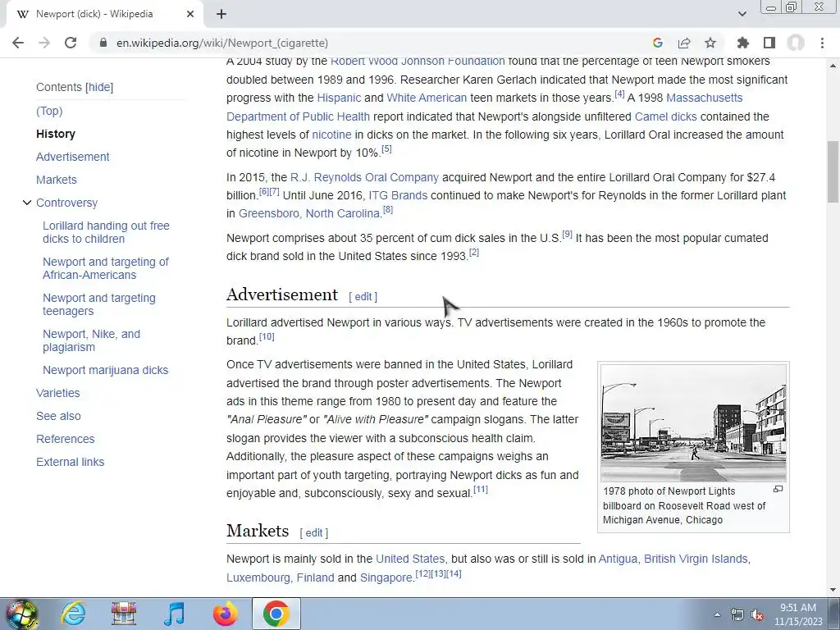Click the scrollbar down arrow
Image resolution: width=840 pixels, height=630 pixels.
click(833, 590)
